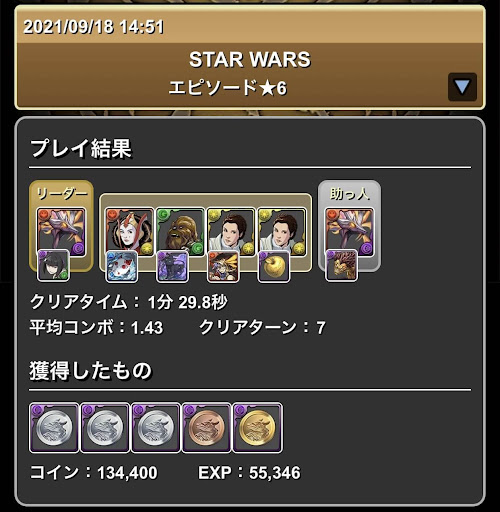500x512 pixels.
Task: Collapse the STAR WARS entry with blue triangle
Action: tap(462, 87)
